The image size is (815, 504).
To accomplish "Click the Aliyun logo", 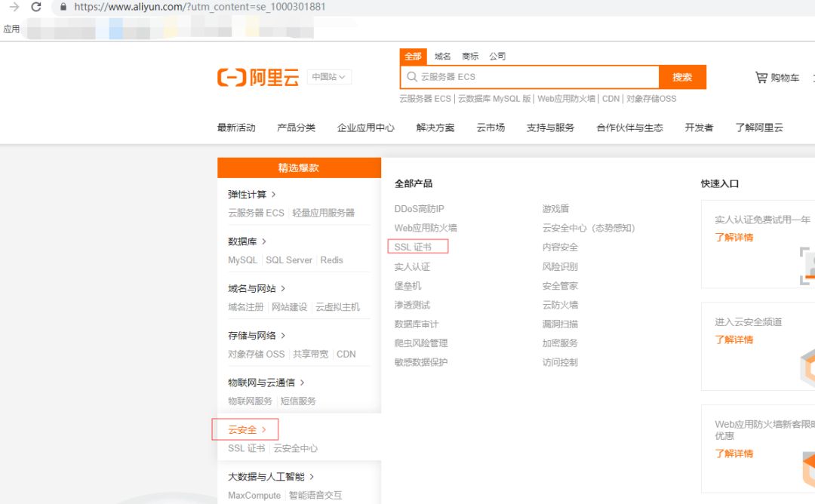I will pos(258,78).
